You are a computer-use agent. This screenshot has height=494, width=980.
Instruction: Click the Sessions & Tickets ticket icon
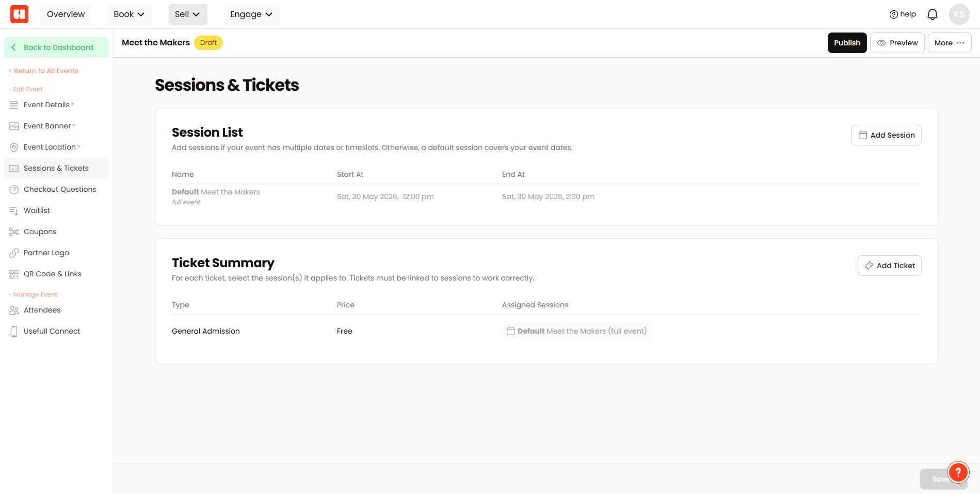tap(14, 169)
